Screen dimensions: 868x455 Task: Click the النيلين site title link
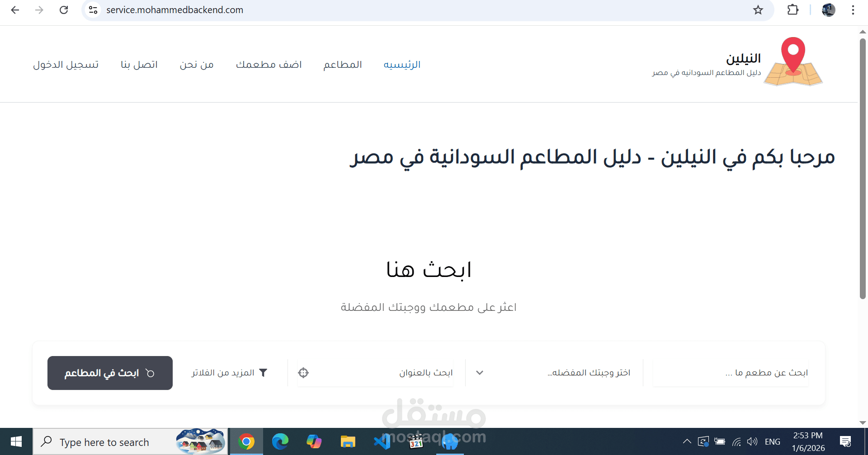[743, 58]
